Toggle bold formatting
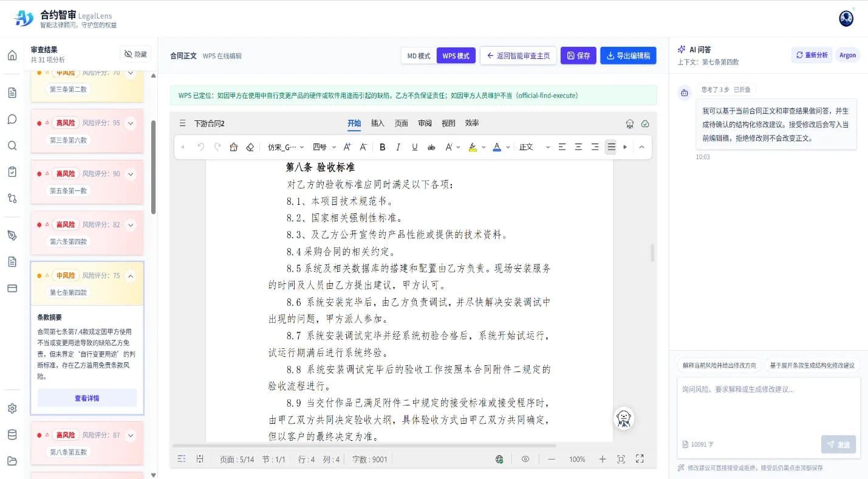The image size is (868, 479). tap(383, 147)
